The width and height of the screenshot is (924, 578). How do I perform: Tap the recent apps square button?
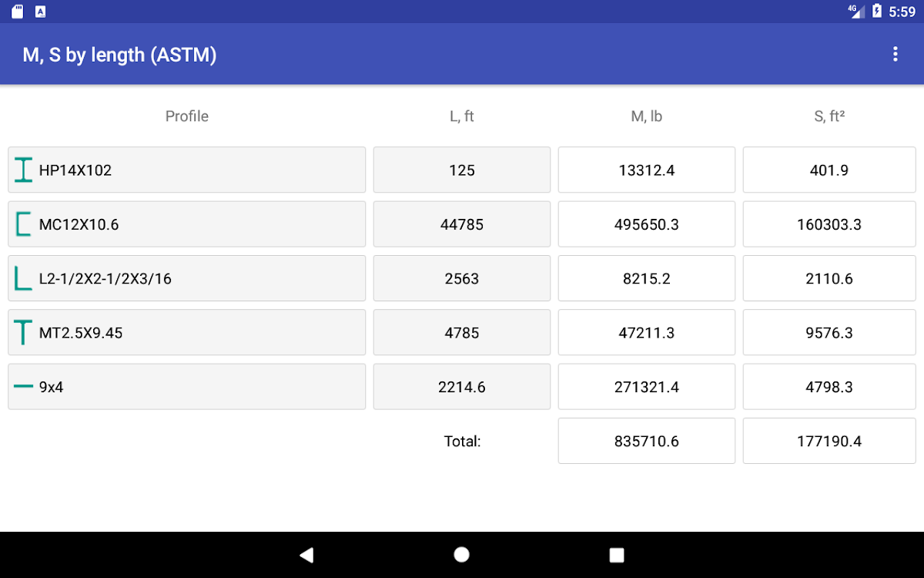(x=616, y=555)
